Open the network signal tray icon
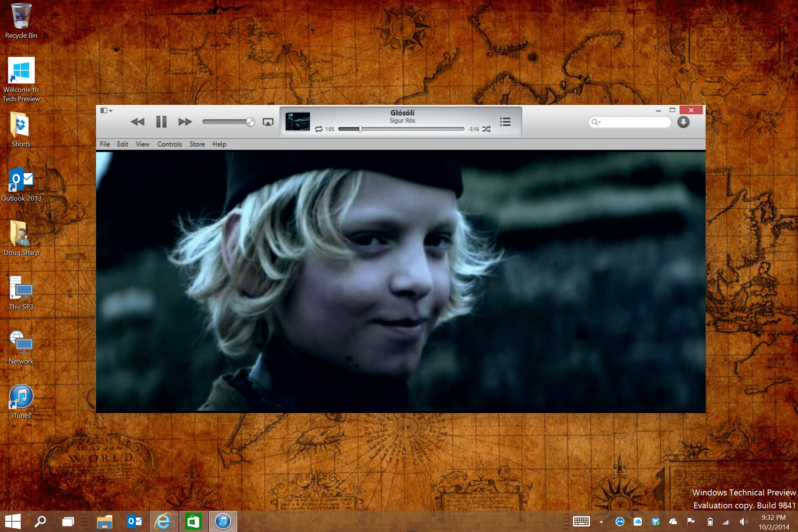 [x=726, y=522]
